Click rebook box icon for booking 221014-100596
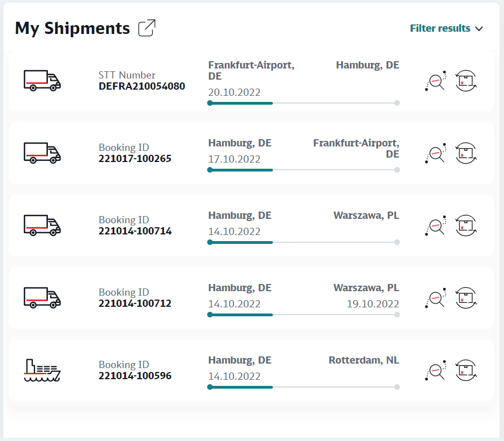 (x=466, y=370)
